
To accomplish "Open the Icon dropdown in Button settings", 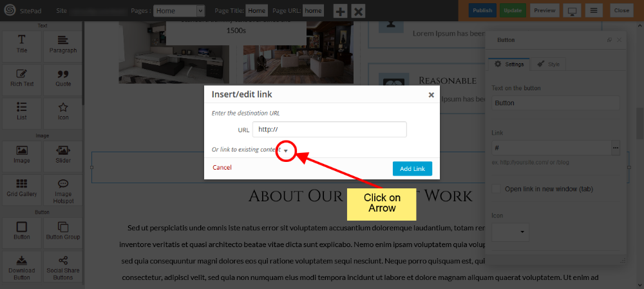I will (510, 232).
